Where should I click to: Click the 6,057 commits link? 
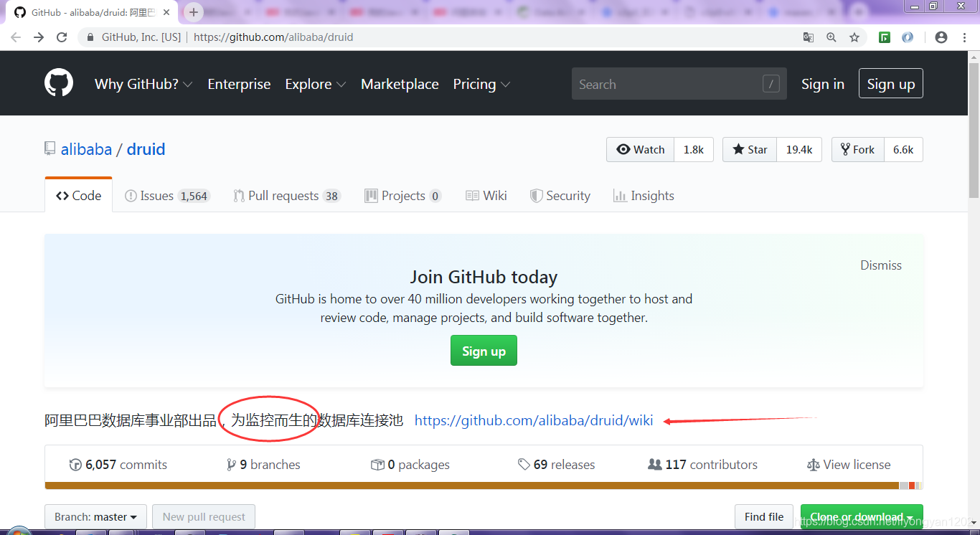pos(118,465)
